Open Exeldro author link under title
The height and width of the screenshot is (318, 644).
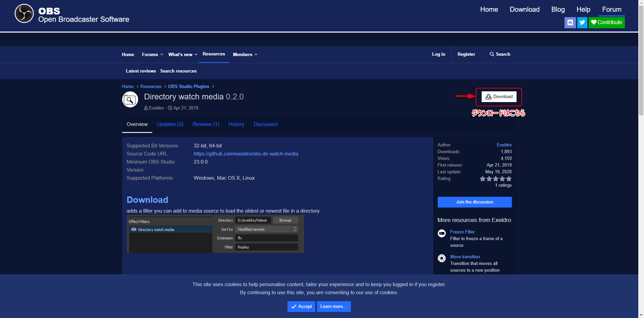tap(156, 108)
